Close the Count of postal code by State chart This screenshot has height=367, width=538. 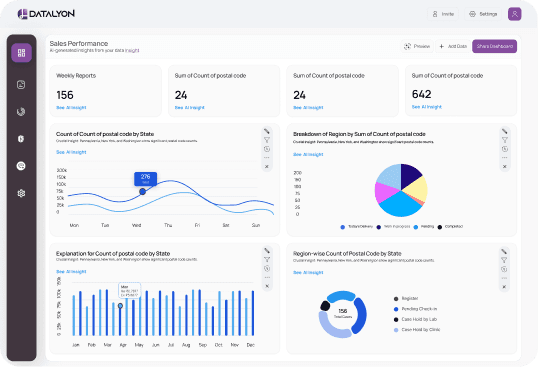pyautogui.click(x=267, y=167)
